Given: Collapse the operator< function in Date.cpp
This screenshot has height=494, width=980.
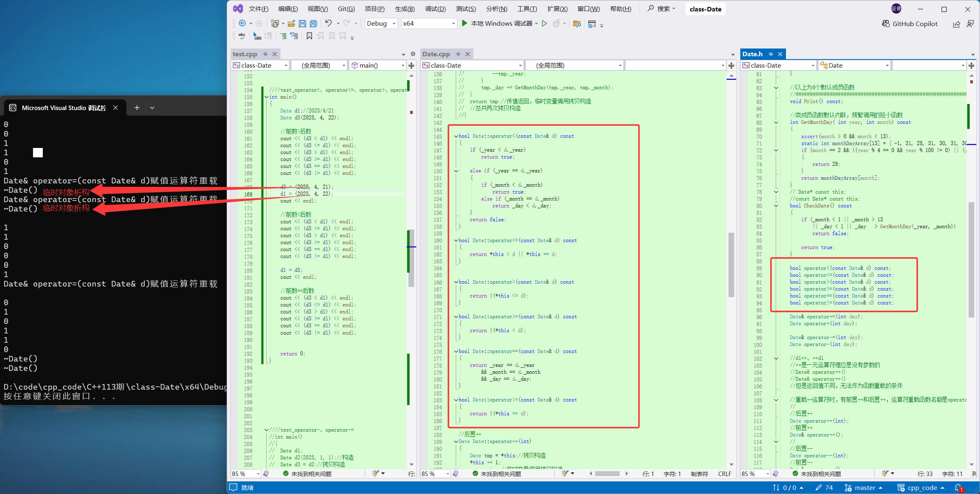Looking at the screenshot, I should tap(456, 136).
